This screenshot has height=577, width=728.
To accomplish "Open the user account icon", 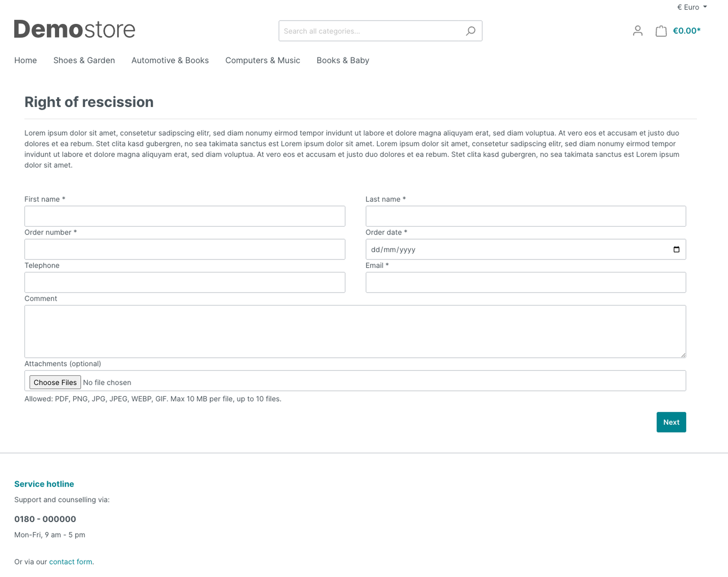I will (638, 31).
